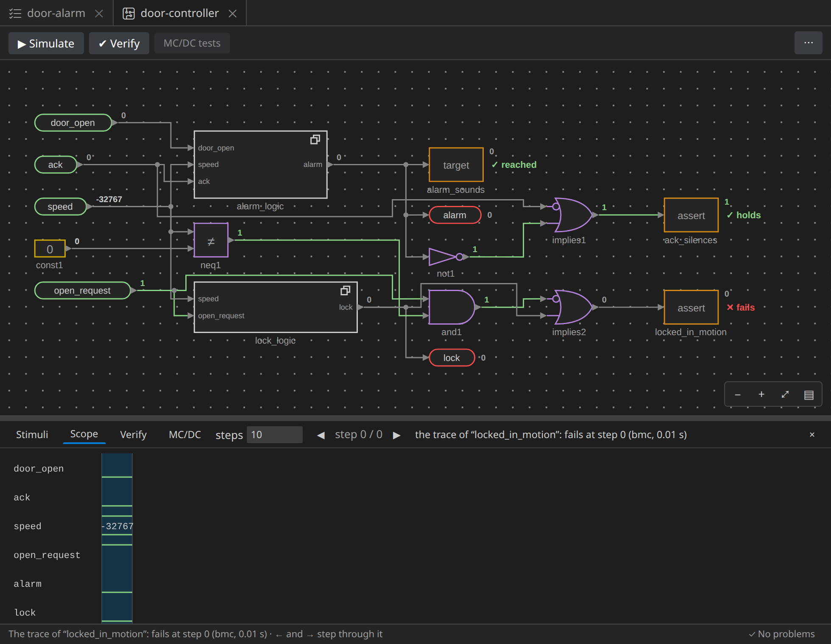Open the alarm_logic subsystem expand icon
Image resolution: width=831 pixels, height=644 pixels.
(315, 139)
